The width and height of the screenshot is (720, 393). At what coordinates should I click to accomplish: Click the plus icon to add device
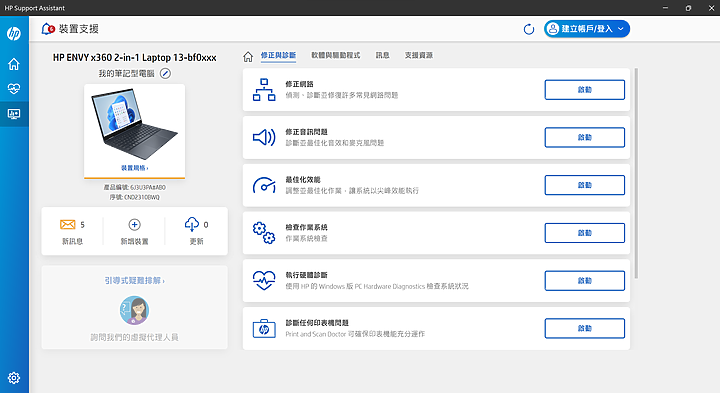click(x=134, y=225)
